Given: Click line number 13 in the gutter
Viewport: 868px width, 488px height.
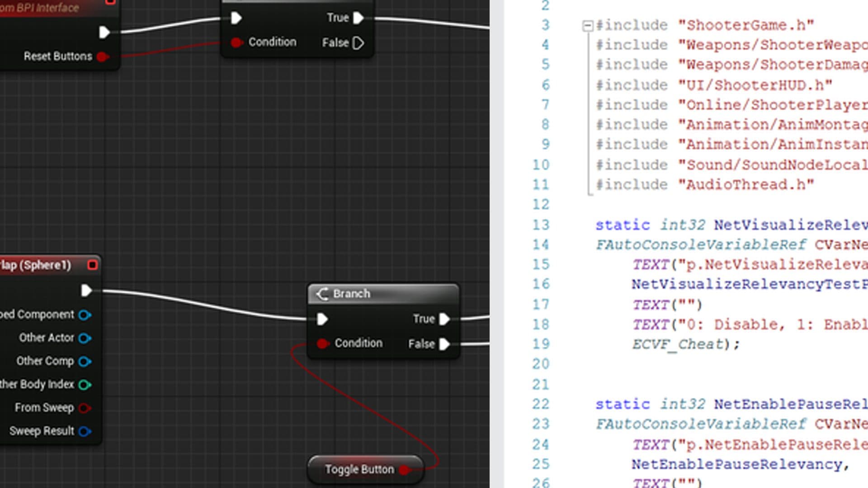Looking at the screenshot, I should pos(541,225).
